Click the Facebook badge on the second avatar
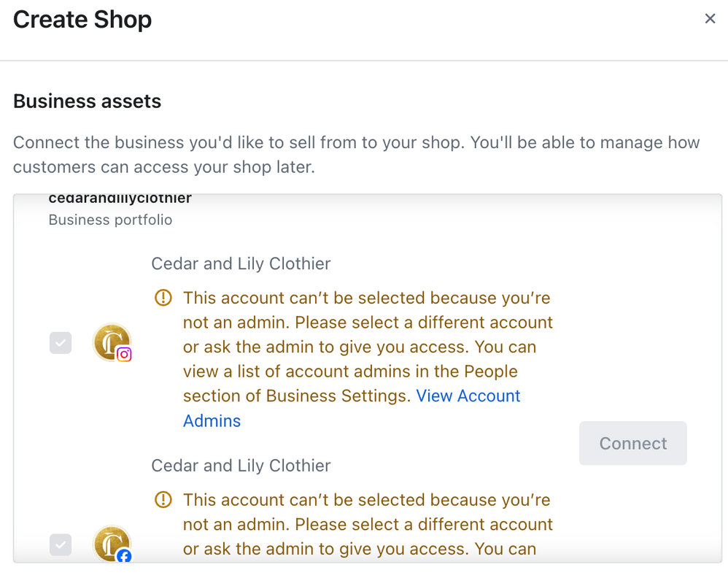This screenshot has height=578, width=728. [x=124, y=556]
